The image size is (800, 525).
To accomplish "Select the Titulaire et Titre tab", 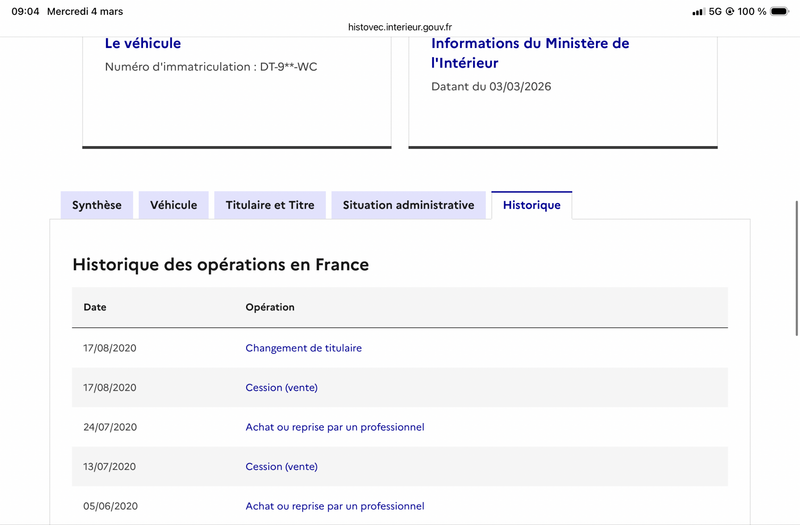I will point(270,205).
